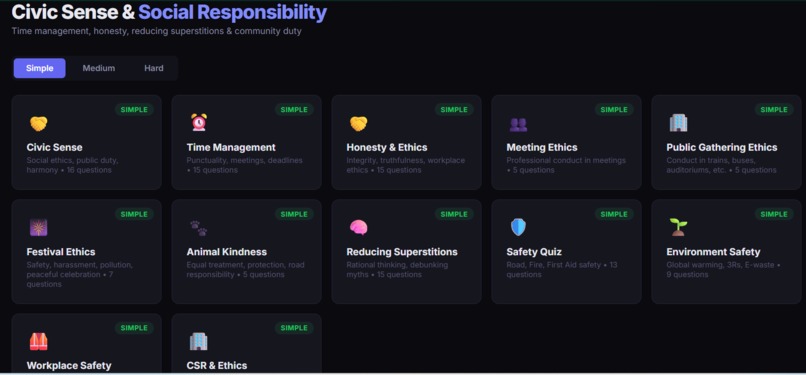806x375 pixels.
Task: Open the Reducing Superstitions quiz title
Action: 402,252
